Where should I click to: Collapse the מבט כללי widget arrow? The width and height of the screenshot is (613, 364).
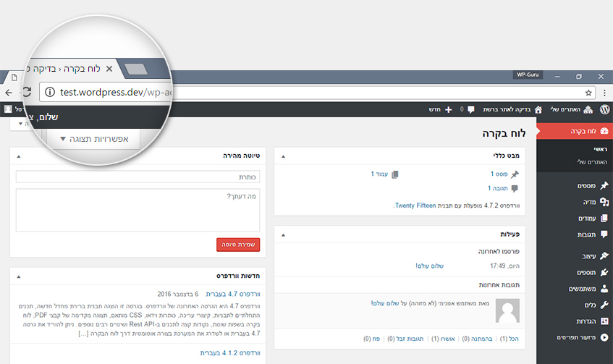[x=284, y=156]
